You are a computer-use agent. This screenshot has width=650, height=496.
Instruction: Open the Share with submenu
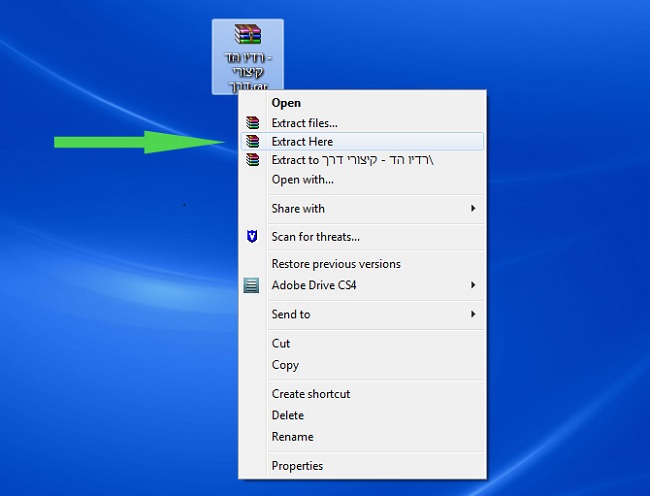tap(362, 208)
